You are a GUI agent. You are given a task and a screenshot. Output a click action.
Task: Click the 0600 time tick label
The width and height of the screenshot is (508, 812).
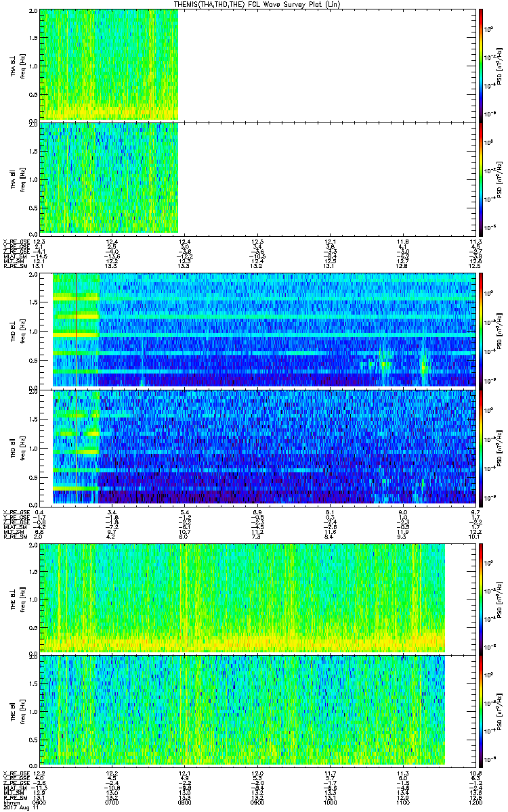point(39,801)
